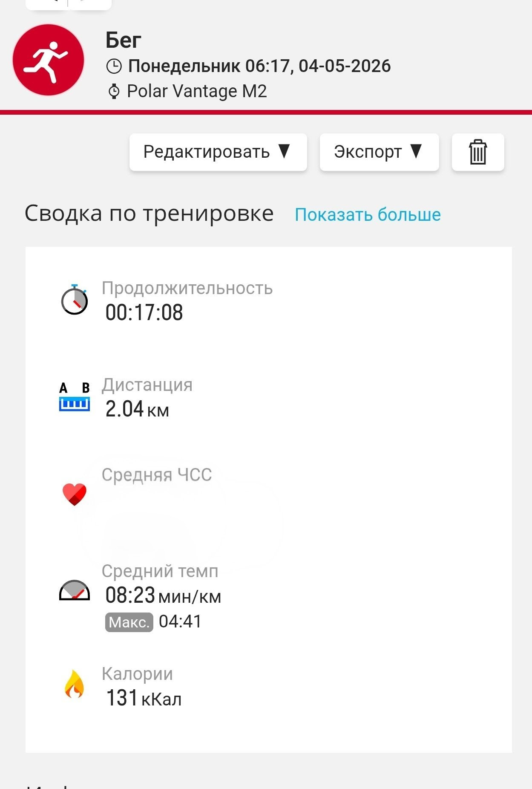The image size is (532, 789).
Task: Delete training with the trash bin icon
Action: point(478,152)
